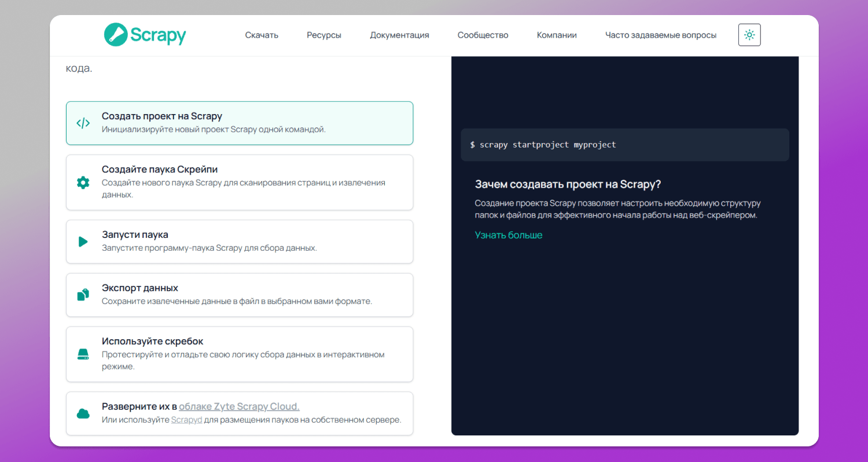Click the paragraph starting Создание проекта Scrapy позволяет

coord(617,209)
